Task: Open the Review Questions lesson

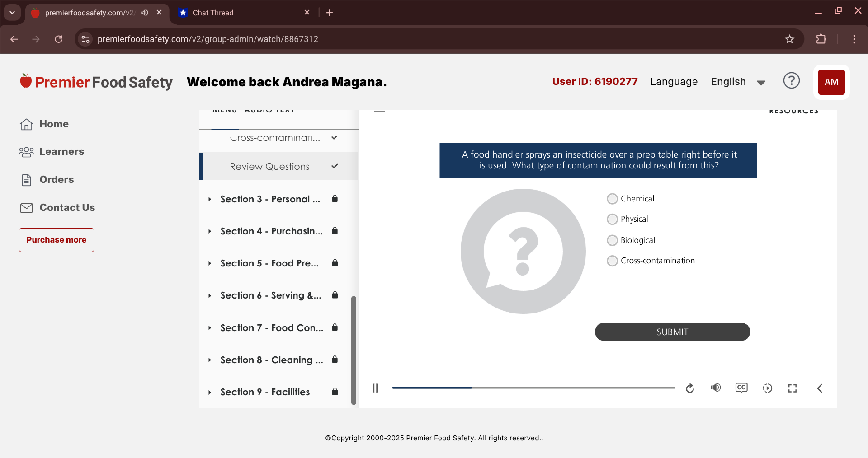Action: click(x=278, y=166)
